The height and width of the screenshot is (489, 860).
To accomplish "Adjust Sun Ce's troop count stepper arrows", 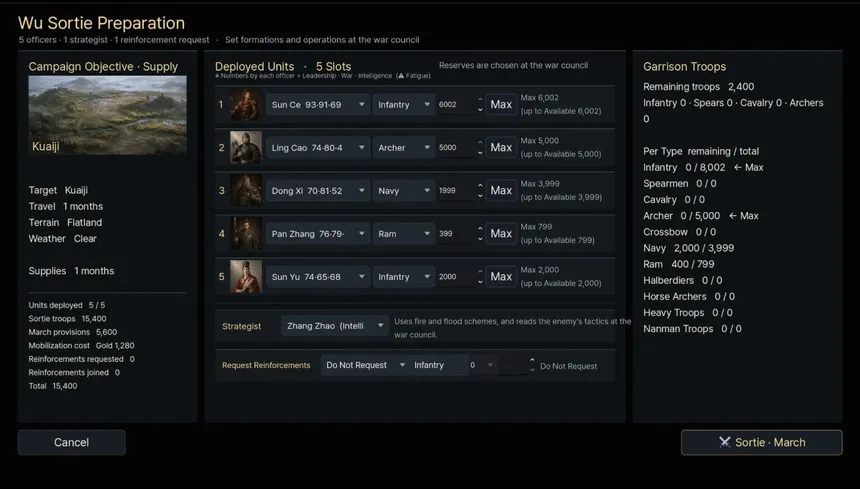I will 480,105.
